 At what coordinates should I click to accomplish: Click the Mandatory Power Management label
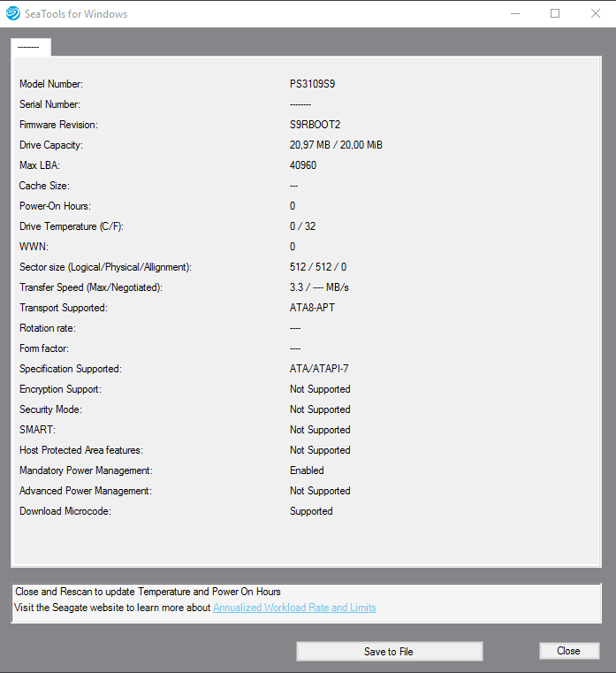[86, 470]
